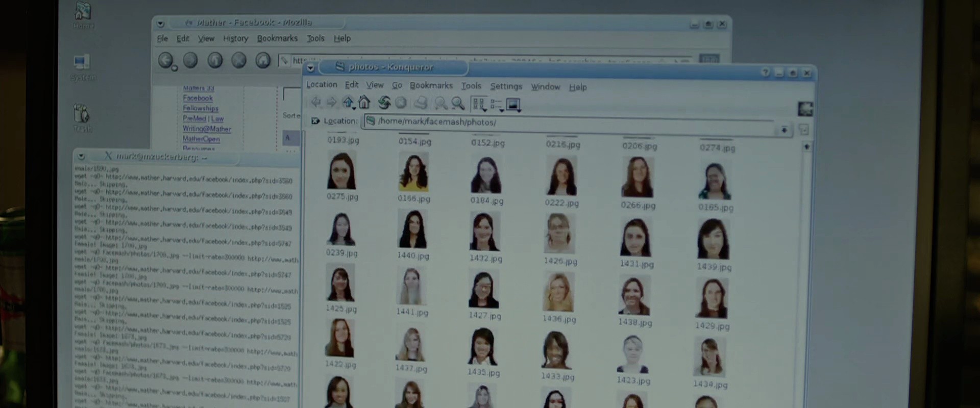This screenshot has width=980, height=408.
Task: Select the 1426.jpg photo thumbnail
Action: (560, 234)
